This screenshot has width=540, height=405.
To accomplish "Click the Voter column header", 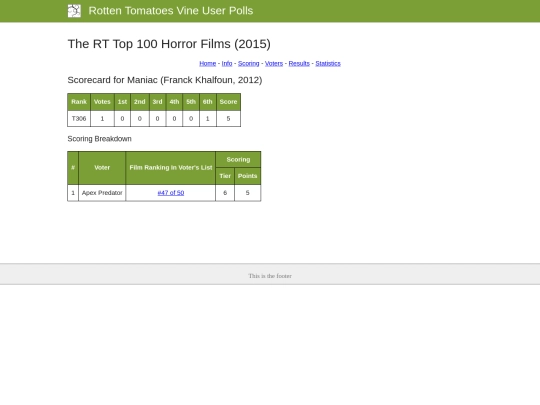I will 102,168.
